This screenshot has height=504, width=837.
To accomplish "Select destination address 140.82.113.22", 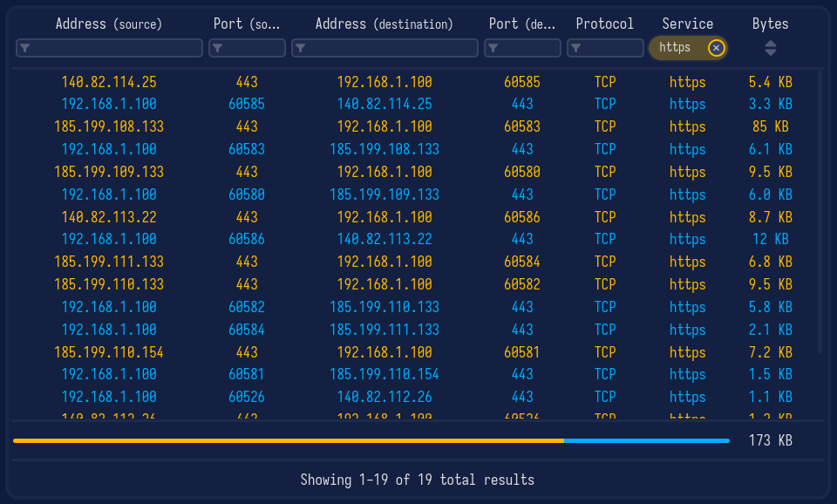I will coord(384,239).
